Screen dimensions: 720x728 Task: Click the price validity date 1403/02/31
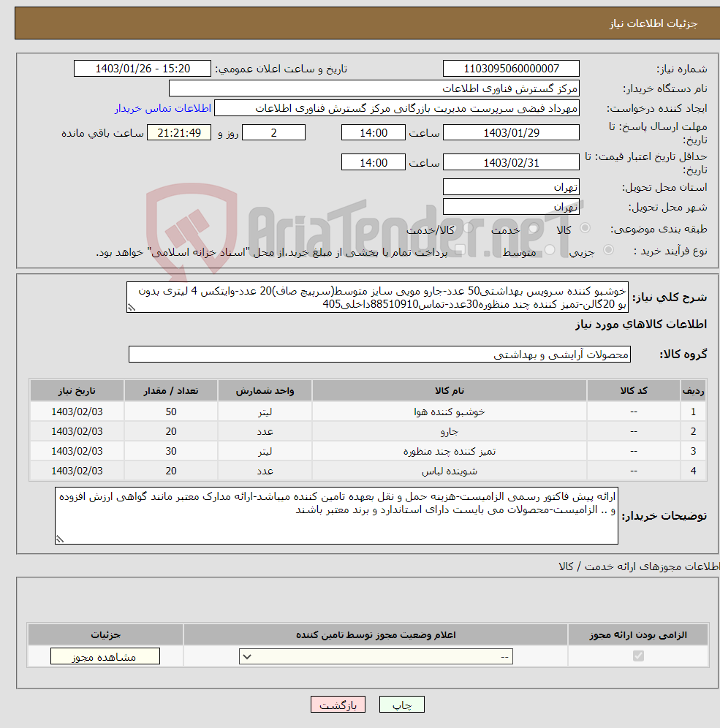click(511, 162)
